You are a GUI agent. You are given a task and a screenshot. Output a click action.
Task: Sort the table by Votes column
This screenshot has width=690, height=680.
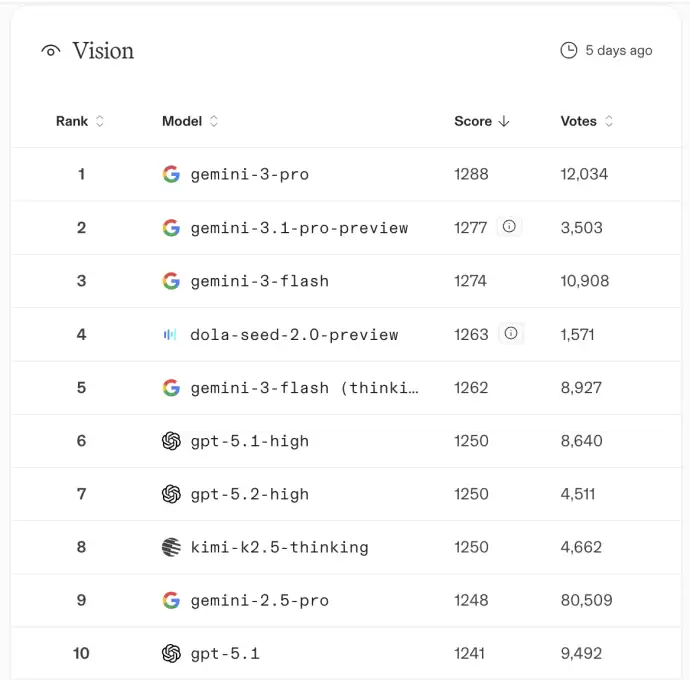(x=587, y=121)
